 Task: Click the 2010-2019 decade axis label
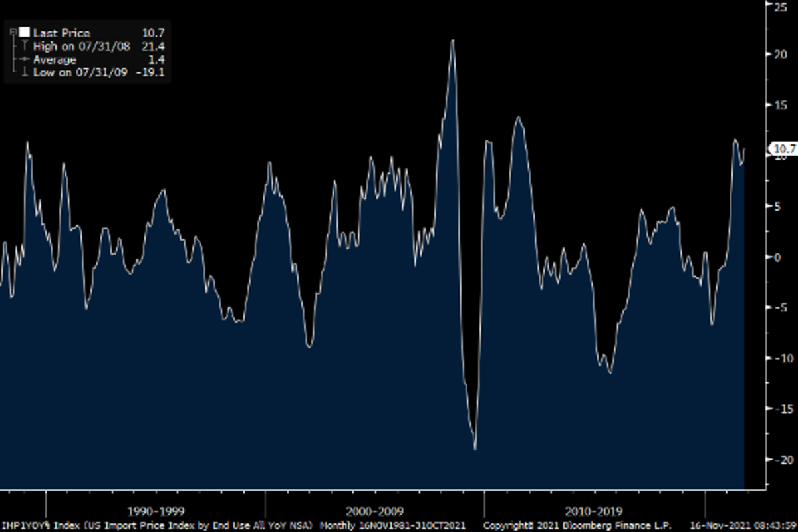[594, 511]
